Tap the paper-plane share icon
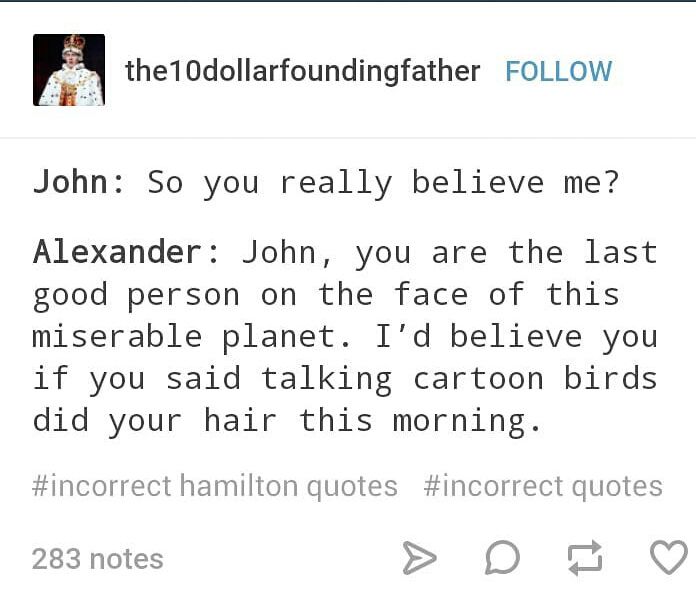This screenshot has height=592, width=696. point(419,558)
